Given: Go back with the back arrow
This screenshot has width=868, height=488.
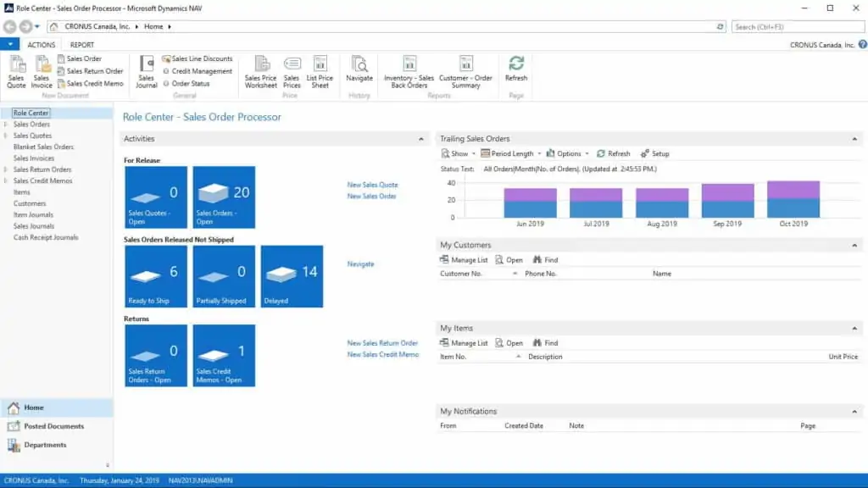Looking at the screenshot, I should (9, 26).
